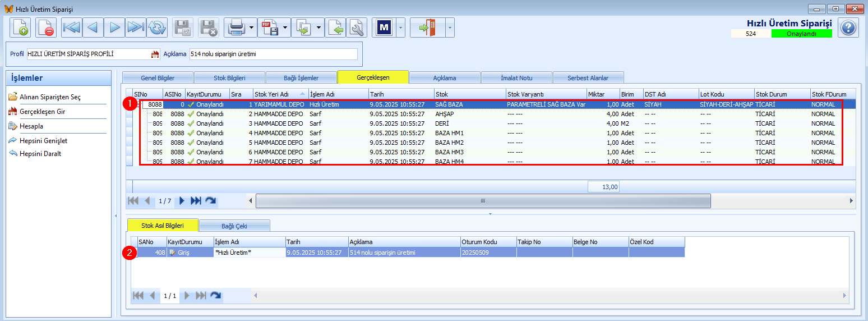Image resolution: width=868 pixels, height=321 pixels.
Task: Click the SİYAH-DERİ-AHŞAP lot code cell
Action: click(x=726, y=104)
